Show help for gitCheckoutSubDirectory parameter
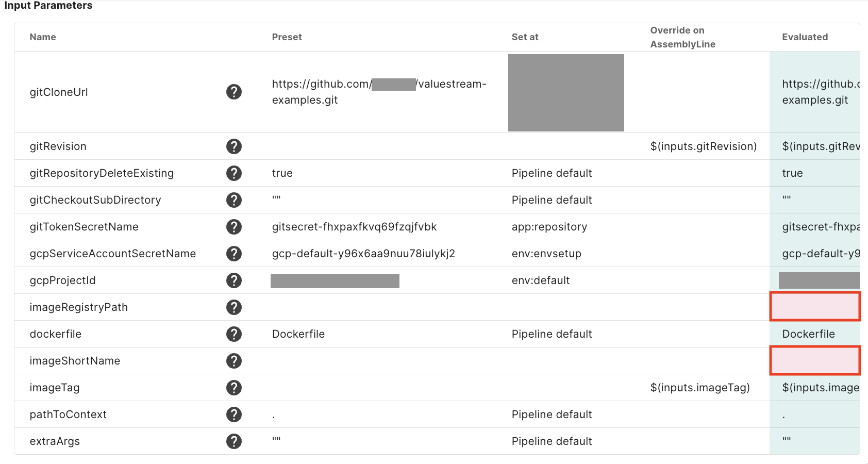The image size is (868, 464). (234, 200)
